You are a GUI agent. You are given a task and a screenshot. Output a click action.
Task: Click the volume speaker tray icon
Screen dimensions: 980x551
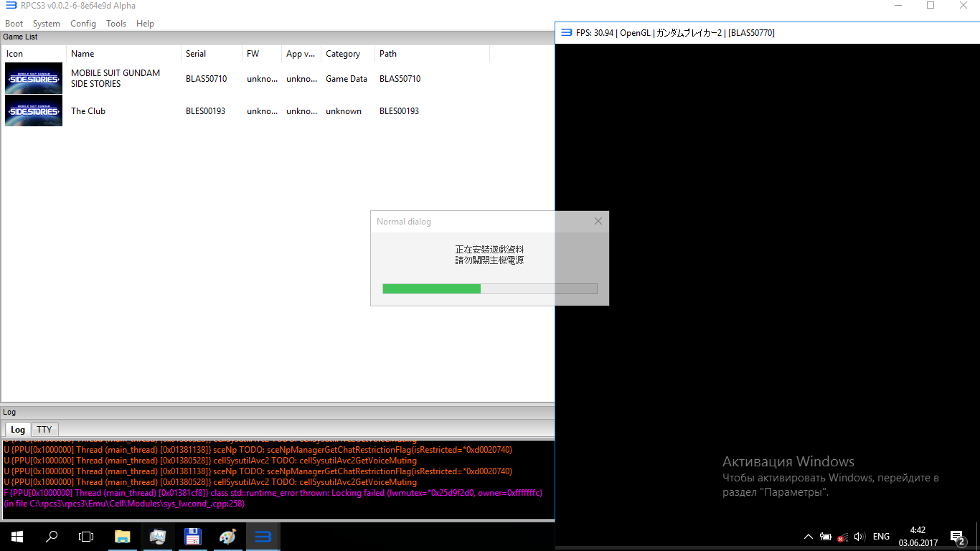859,537
